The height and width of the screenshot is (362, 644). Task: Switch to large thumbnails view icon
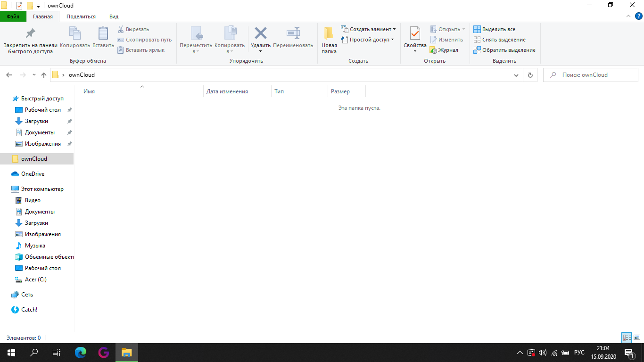(637, 337)
